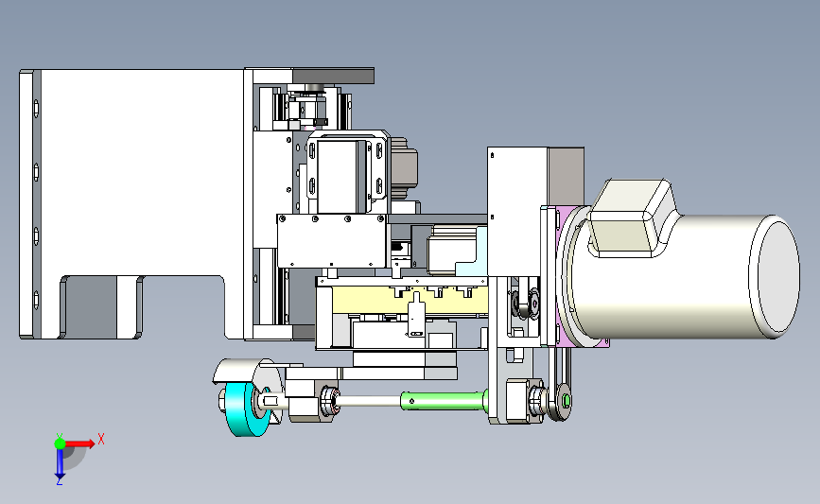Viewport: 820px width, 504px height.
Task: Click the green Y axis dot of the triad
Action: tap(60, 443)
